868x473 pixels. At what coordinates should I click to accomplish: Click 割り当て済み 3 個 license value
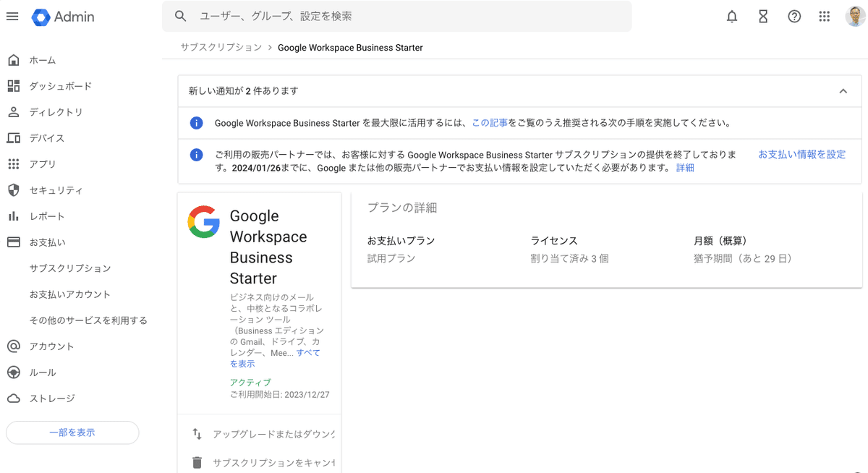pos(570,258)
